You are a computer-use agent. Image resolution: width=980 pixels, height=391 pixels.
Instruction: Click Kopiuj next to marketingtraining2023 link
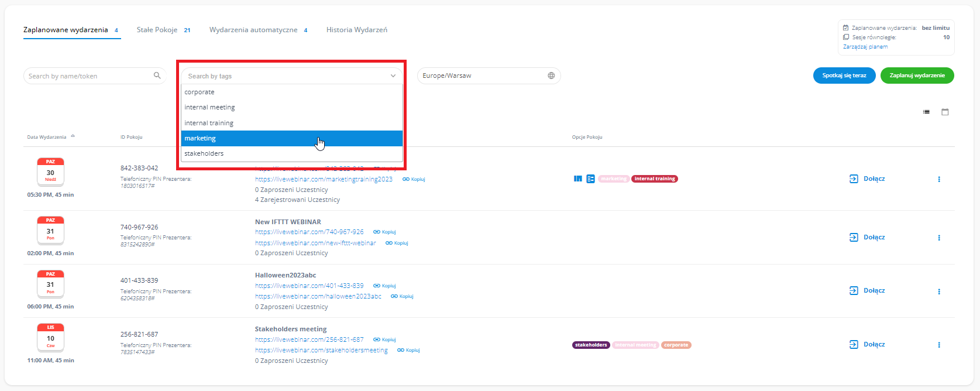414,179
